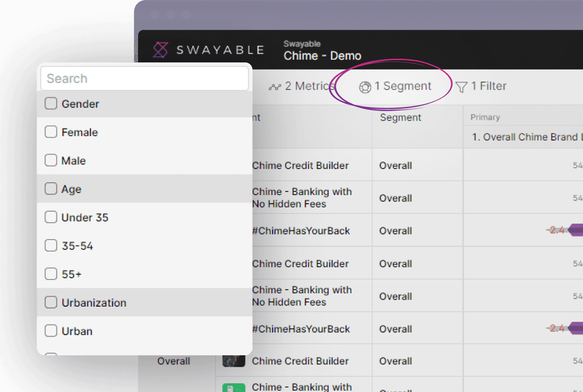Open the Chime Credit Builder thumbnail image
583x392 pixels.
pos(234,360)
